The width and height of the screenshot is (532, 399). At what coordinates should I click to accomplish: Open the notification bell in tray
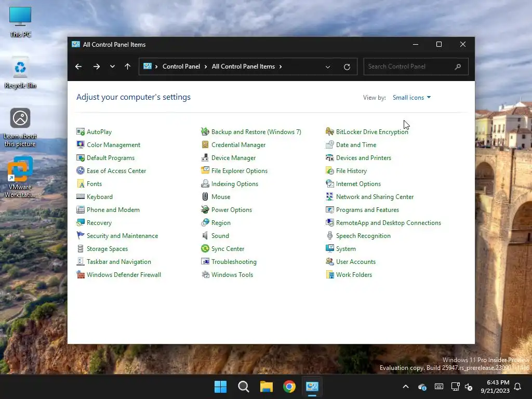click(518, 387)
